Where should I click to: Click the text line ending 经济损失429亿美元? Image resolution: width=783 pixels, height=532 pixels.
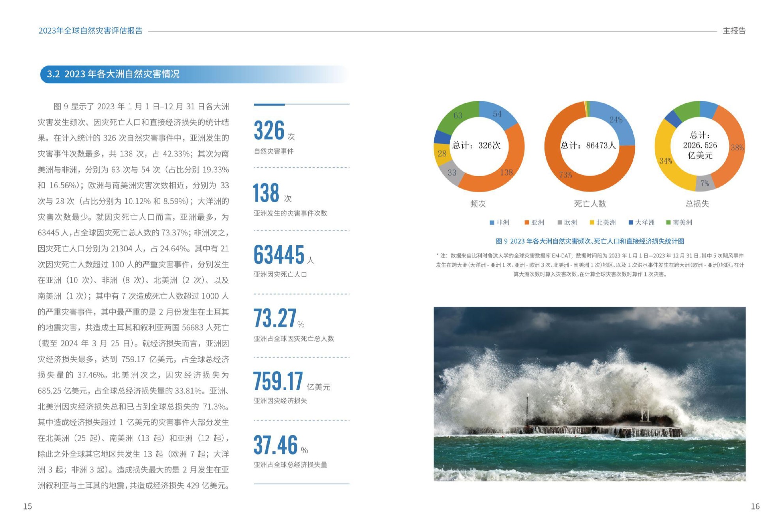(x=133, y=486)
